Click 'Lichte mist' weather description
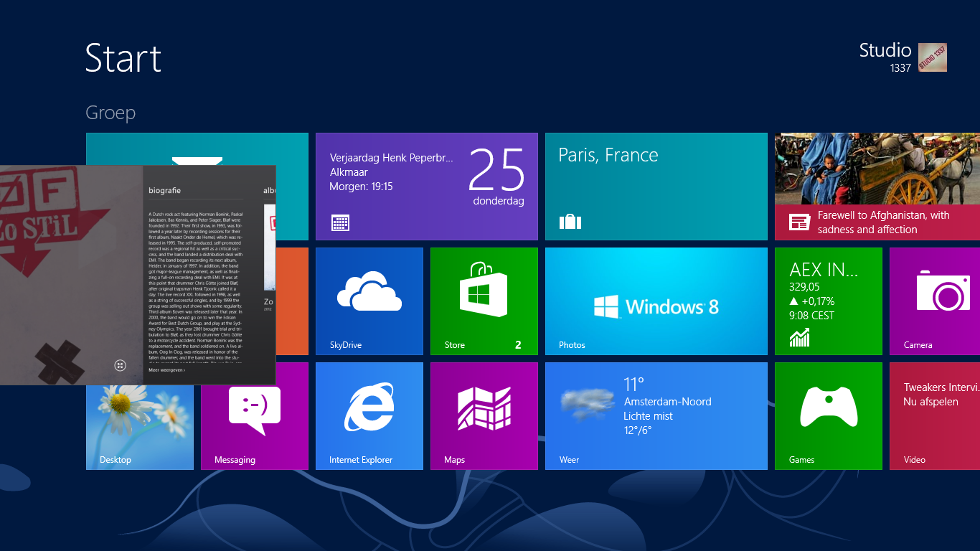980x551 pixels. click(647, 416)
